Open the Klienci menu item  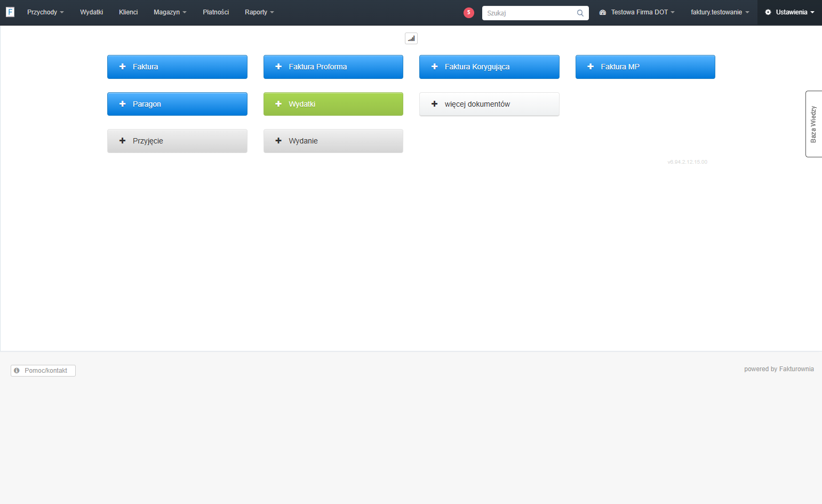tap(129, 12)
